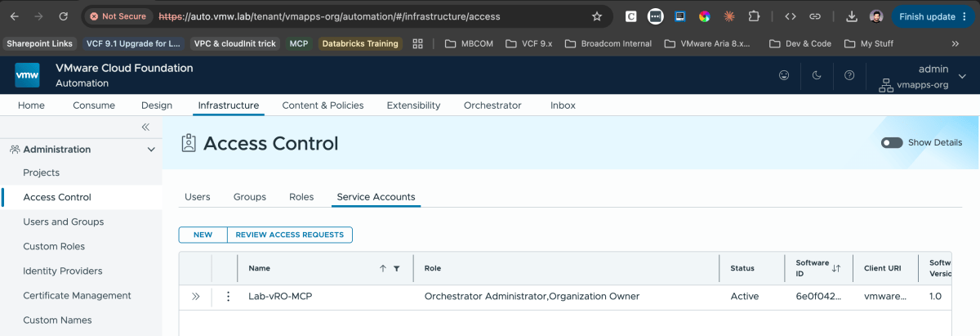Open Dev & Code bookmark folder

coord(800,43)
